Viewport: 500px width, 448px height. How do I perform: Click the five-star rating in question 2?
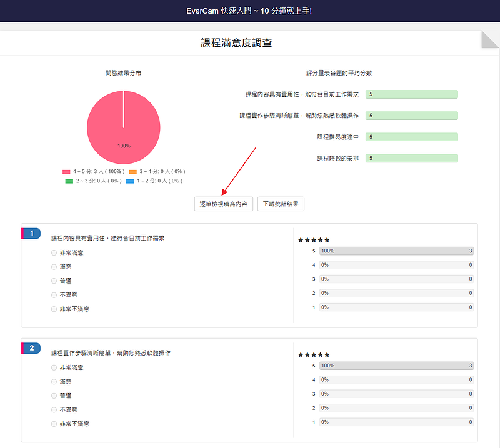(x=314, y=354)
